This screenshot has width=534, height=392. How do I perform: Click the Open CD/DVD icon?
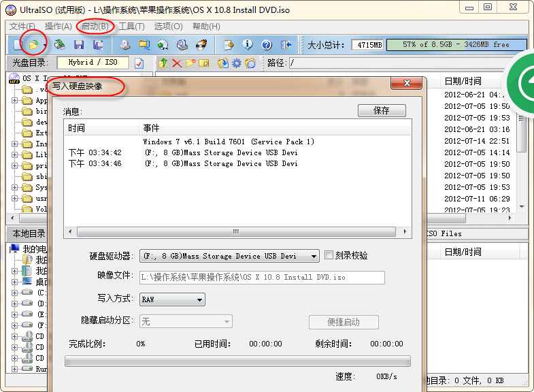tap(60, 45)
